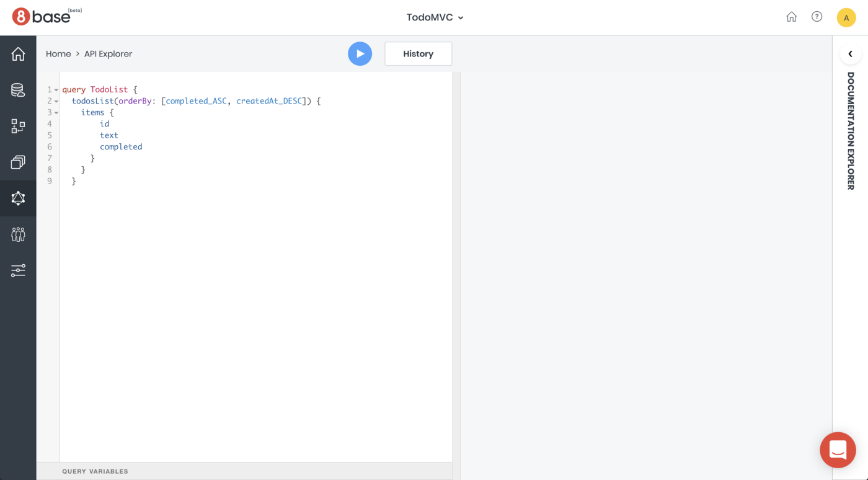The image size is (868, 480).
Task: Open the Home dashboard icon in sidebar
Action: [x=18, y=53]
